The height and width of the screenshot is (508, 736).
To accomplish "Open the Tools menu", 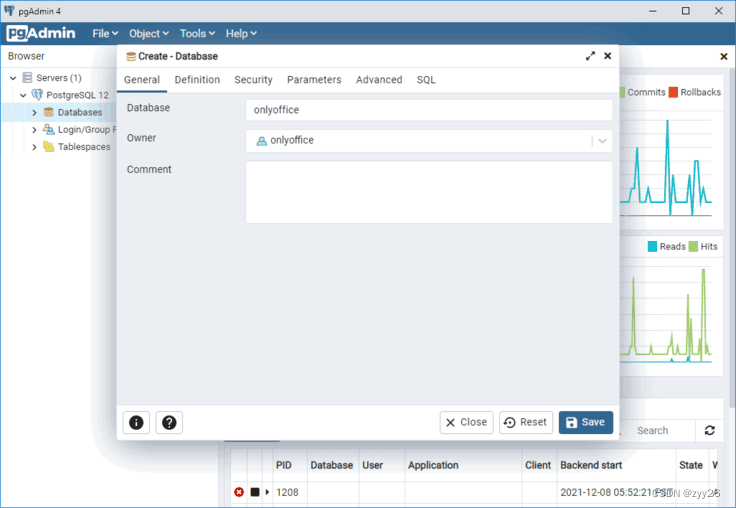I will click(197, 33).
